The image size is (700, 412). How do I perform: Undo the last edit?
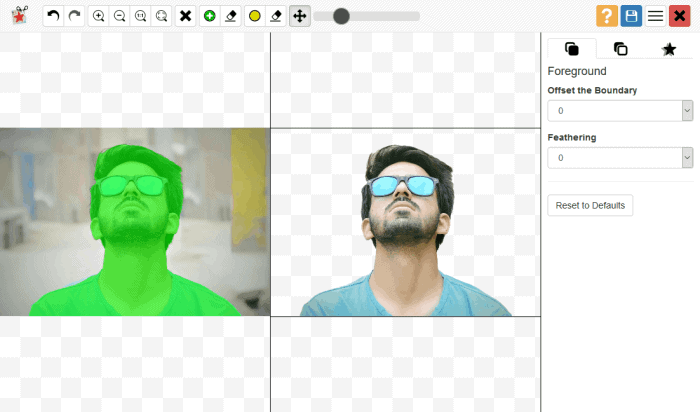coord(53,17)
